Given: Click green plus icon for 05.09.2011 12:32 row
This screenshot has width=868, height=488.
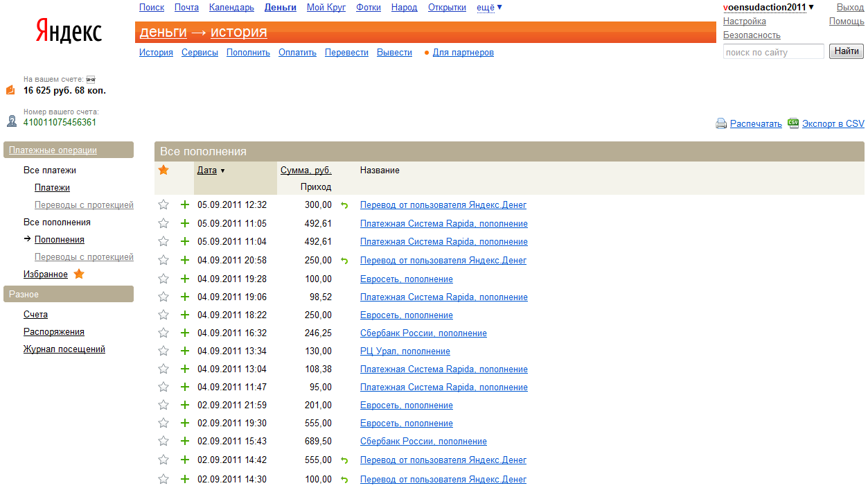Looking at the screenshot, I should pos(184,204).
